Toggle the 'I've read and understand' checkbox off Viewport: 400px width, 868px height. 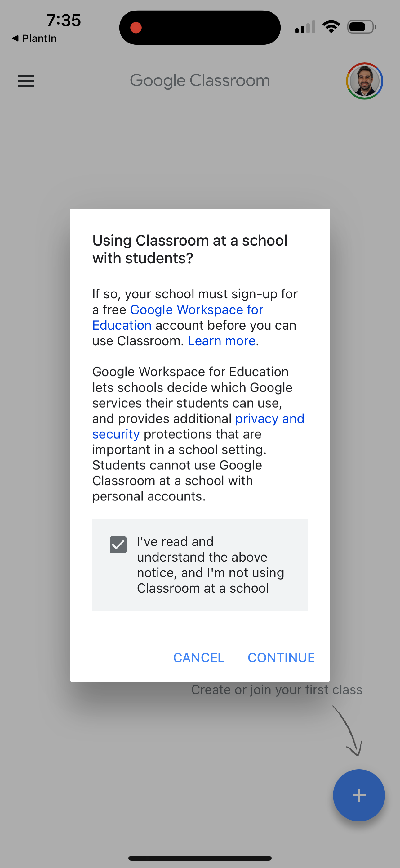(118, 545)
